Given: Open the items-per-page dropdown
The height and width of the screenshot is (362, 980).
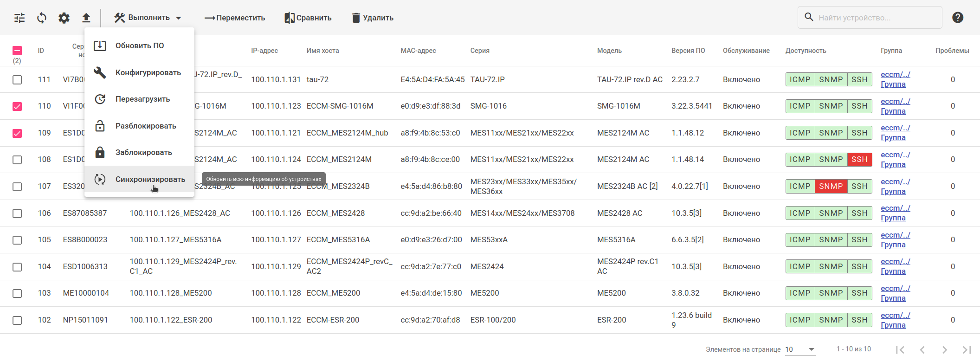Looking at the screenshot, I should (800, 349).
